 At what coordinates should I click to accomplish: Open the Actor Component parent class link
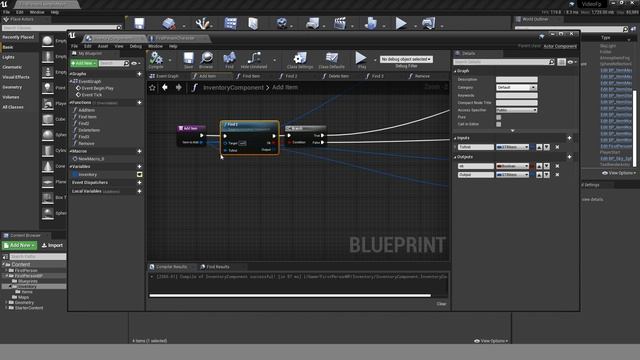pos(560,46)
